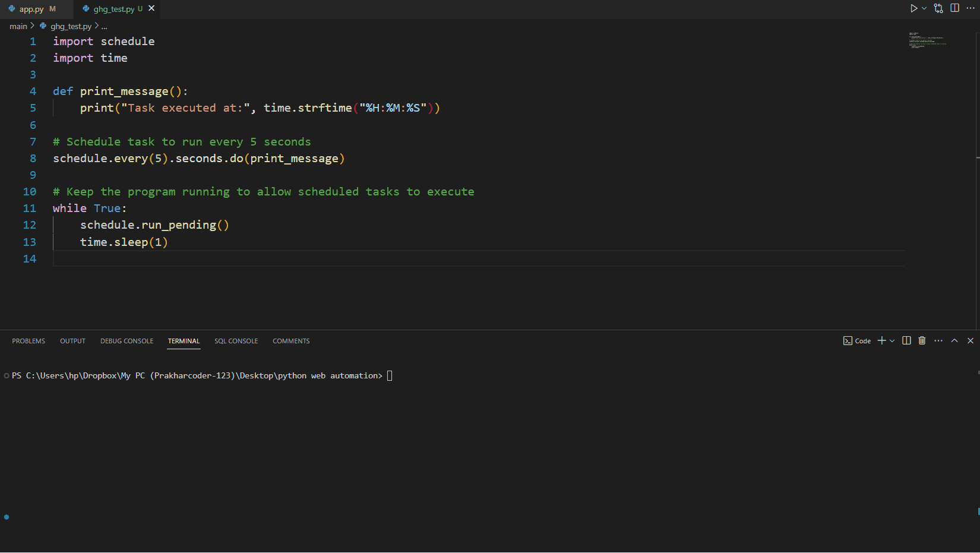Open the SQL CONSOLE tab
This screenshot has width=980, height=553.
[x=236, y=341]
